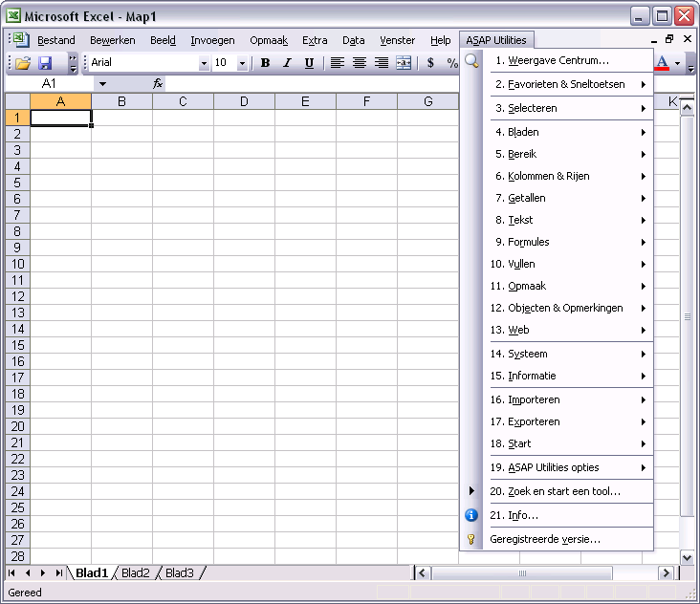The image size is (700, 604).
Task: Open the Extra menu
Action: (x=315, y=40)
